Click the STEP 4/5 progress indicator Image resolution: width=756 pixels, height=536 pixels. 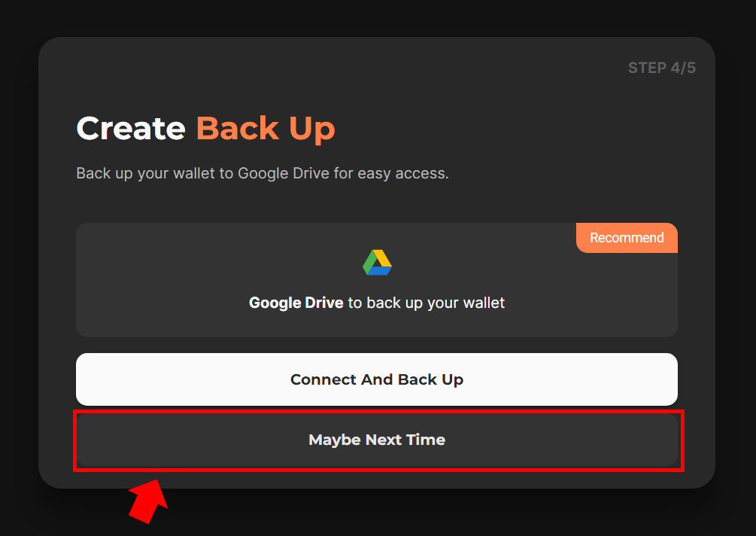click(x=661, y=68)
